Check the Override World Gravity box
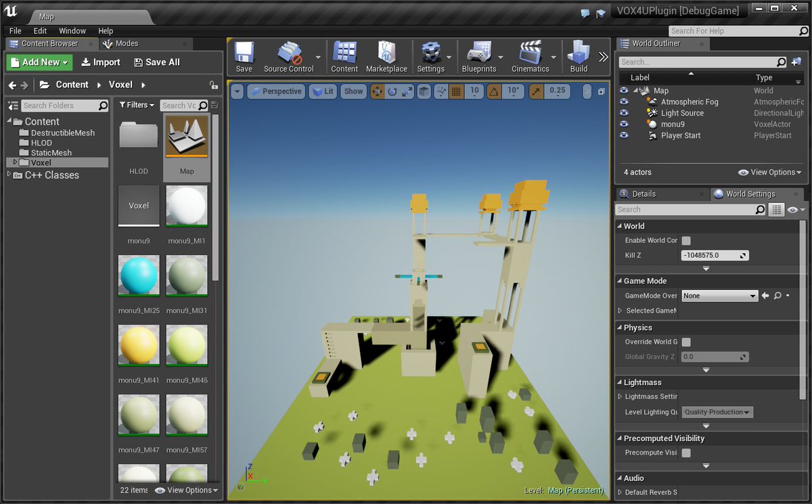The height and width of the screenshot is (504, 812). click(x=686, y=342)
